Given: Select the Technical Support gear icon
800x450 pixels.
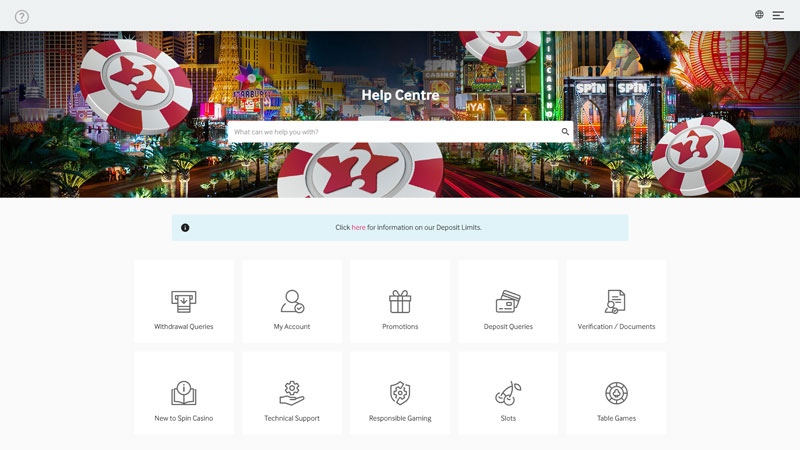Looking at the screenshot, I should (x=292, y=393).
